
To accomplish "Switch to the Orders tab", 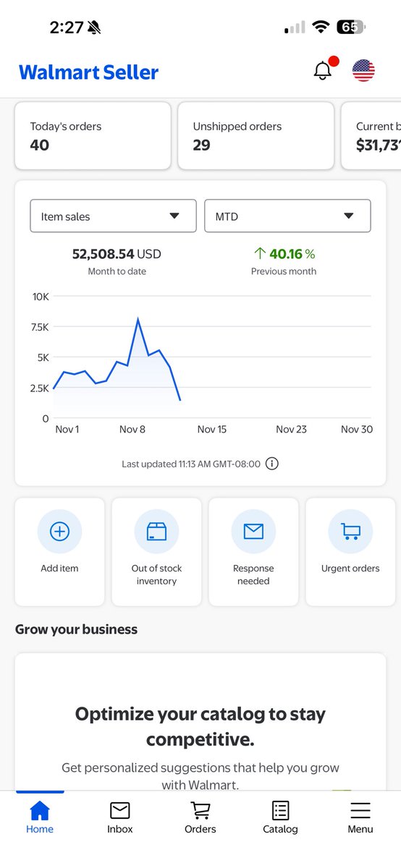I will (x=200, y=817).
